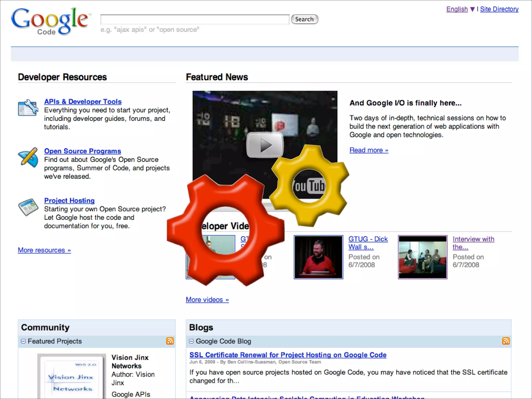This screenshot has height=399, width=532.
Task: Click the search input field
Action: (195, 19)
